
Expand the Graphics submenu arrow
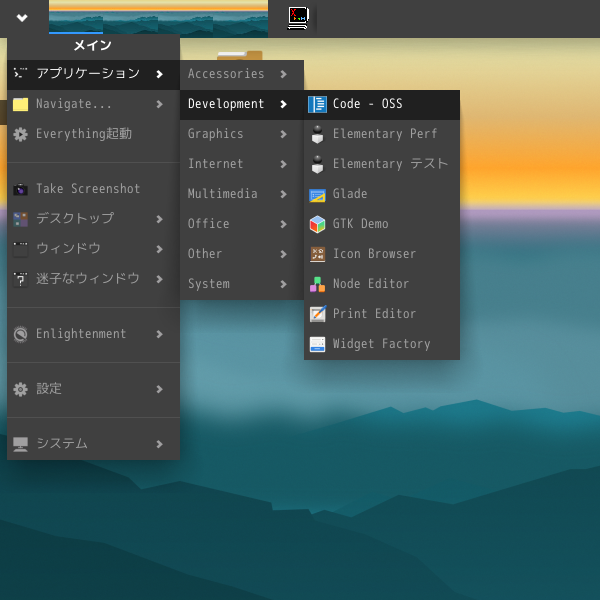tap(284, 134)
